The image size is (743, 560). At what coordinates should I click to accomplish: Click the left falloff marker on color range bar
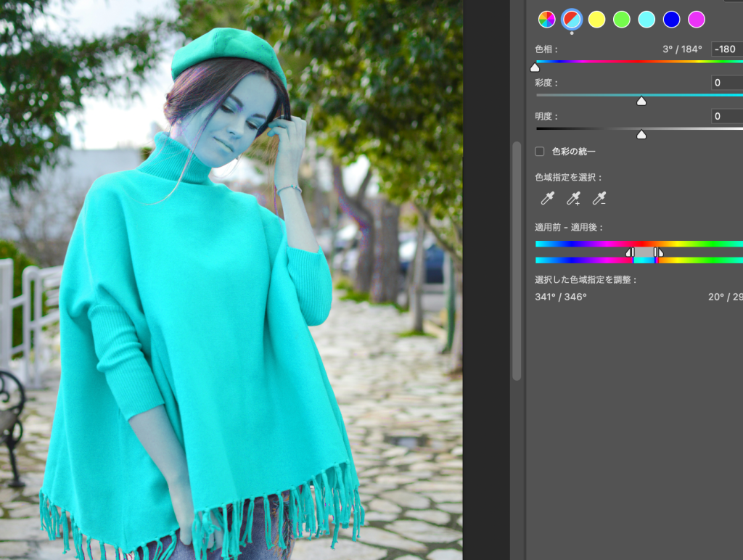(x=628, y=252)
